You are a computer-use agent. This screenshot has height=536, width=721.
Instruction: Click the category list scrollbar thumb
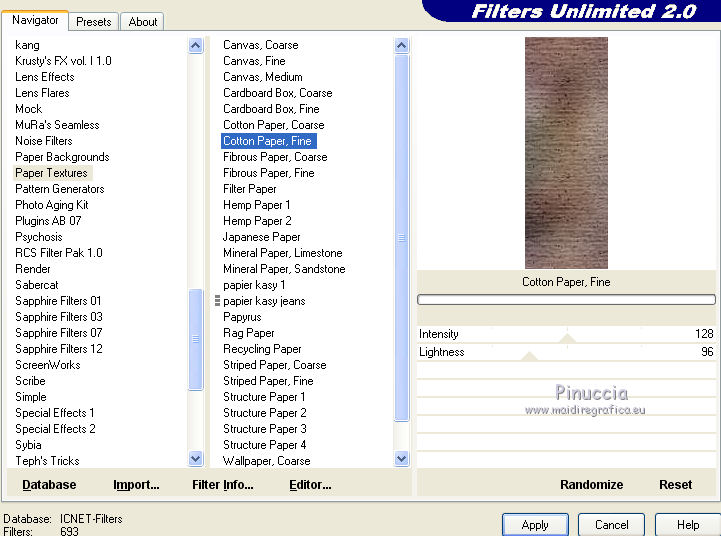coord(195,339)
